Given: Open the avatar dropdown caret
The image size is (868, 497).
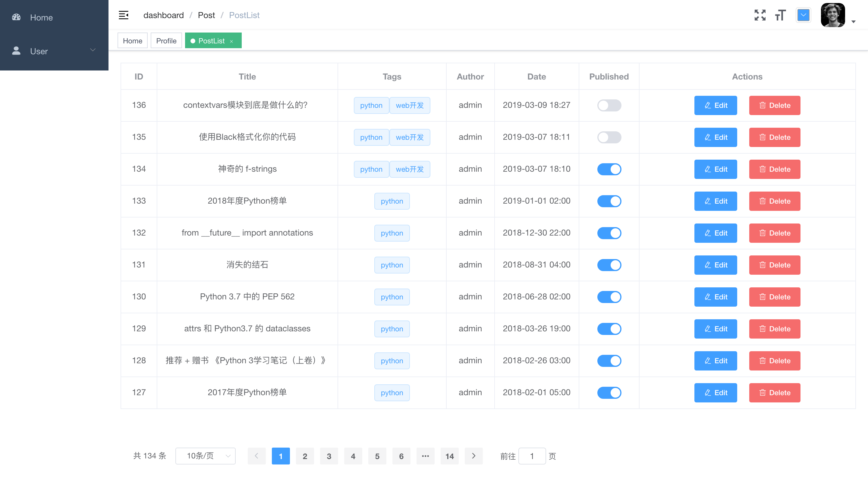Looking at the screenshot, I should (x=853, y=22).
